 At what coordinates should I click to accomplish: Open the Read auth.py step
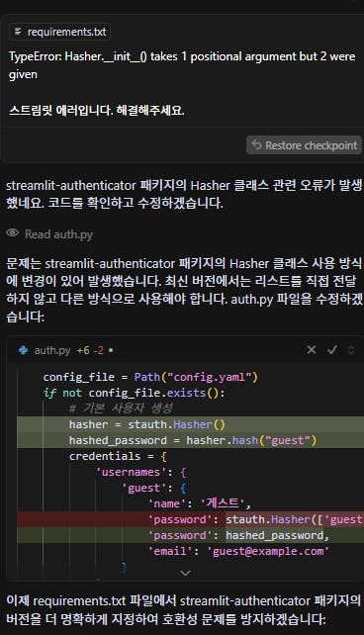(58, 234)
